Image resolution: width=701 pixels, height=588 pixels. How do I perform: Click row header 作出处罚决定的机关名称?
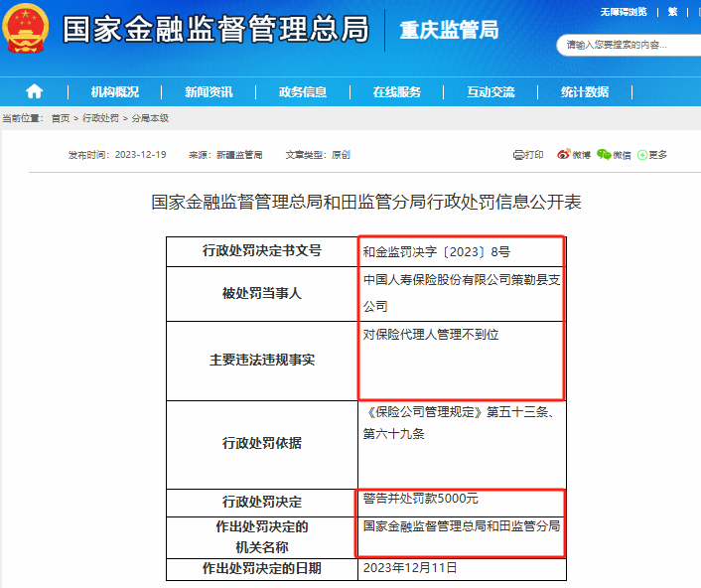click(262, 537)
